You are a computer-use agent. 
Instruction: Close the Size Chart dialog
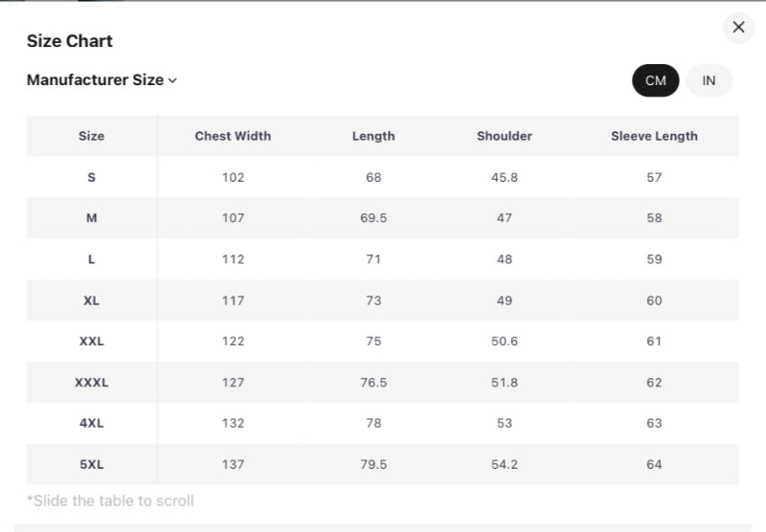(738, 28)
